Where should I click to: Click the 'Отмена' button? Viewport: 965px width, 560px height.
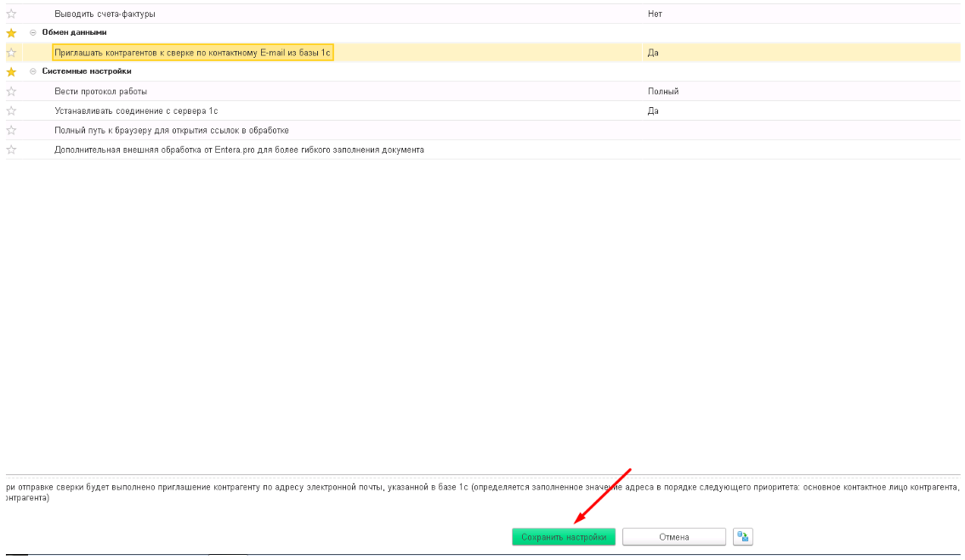coord(674,536)
